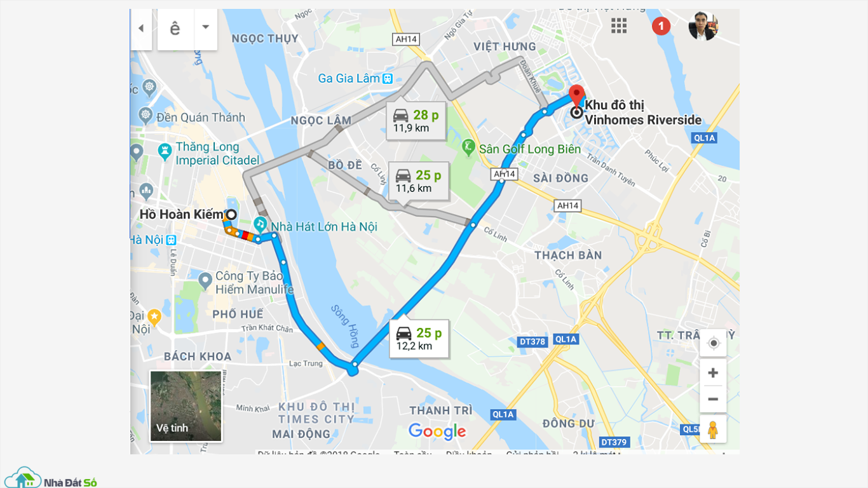
Task: Open the user profile avatar
Action: pos(703,26)
